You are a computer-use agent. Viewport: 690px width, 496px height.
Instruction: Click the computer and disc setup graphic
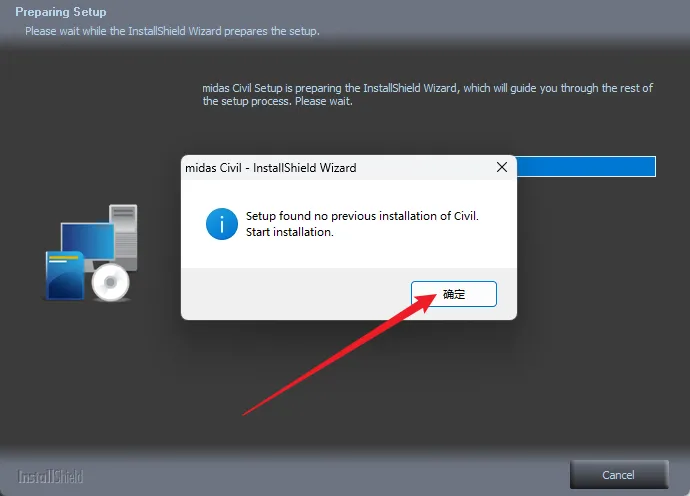pyautogui.click(x=92, y=253)
